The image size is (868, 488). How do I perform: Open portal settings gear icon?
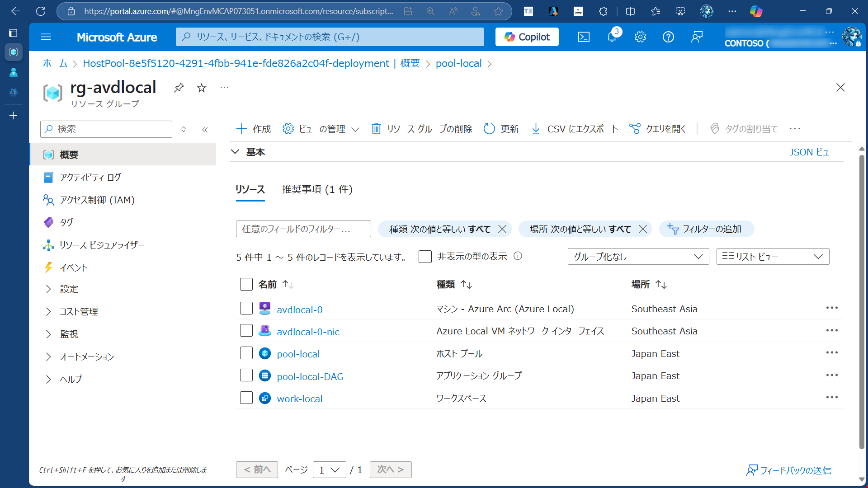tap(640, 37)
